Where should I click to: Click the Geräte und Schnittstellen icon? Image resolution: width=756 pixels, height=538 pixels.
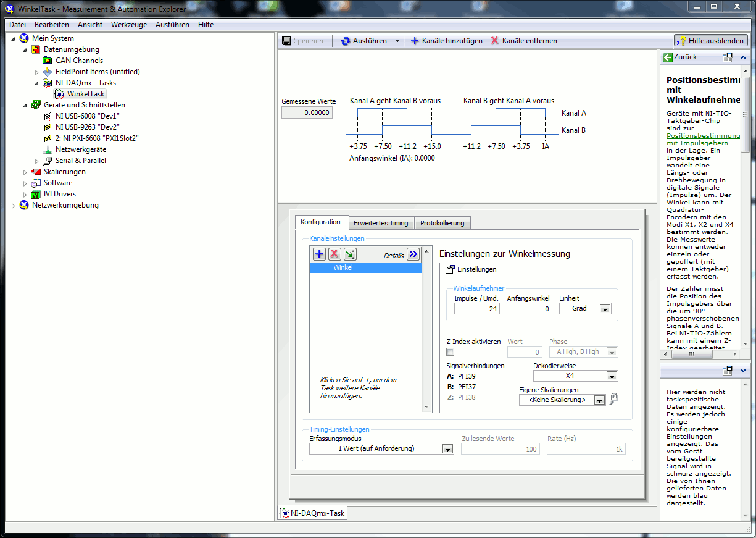point(36,105)
